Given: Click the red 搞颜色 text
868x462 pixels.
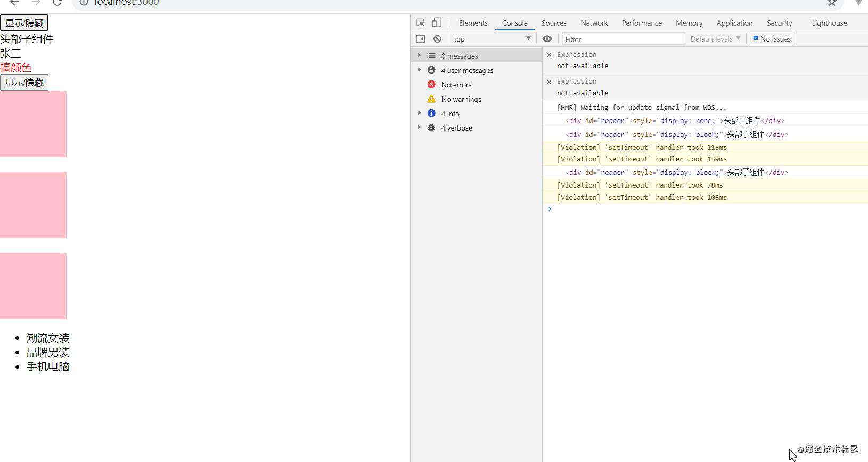Looking at the screenshot, I should tap(16, 68).
